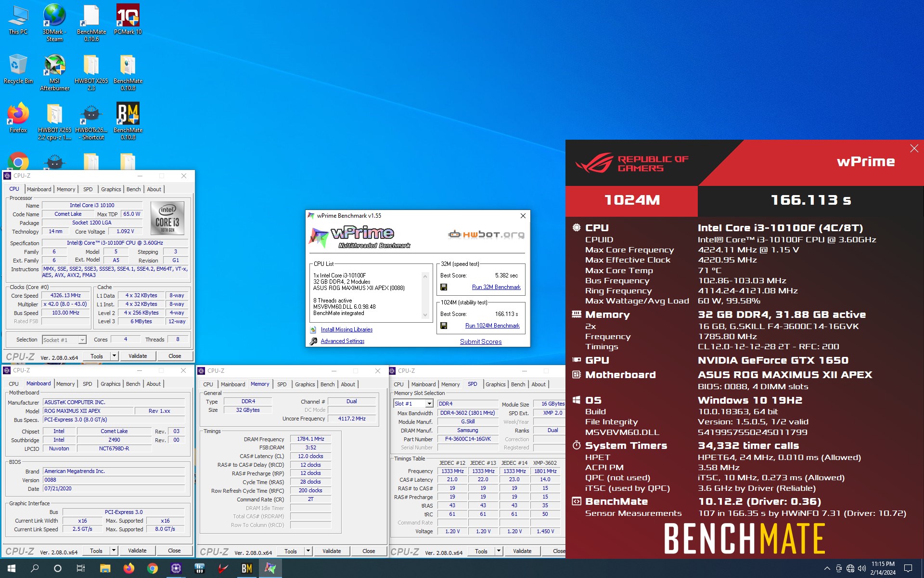Open BenchMate 0.10.6 desktop icon
This screenshot has height=578, width=924.
[x=91, y=22]
